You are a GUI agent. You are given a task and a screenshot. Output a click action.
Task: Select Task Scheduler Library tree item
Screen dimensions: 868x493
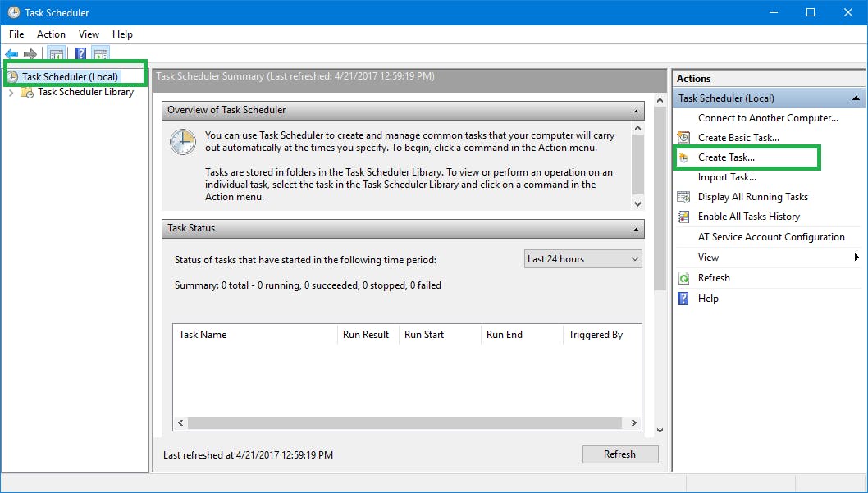coord(86,92)
